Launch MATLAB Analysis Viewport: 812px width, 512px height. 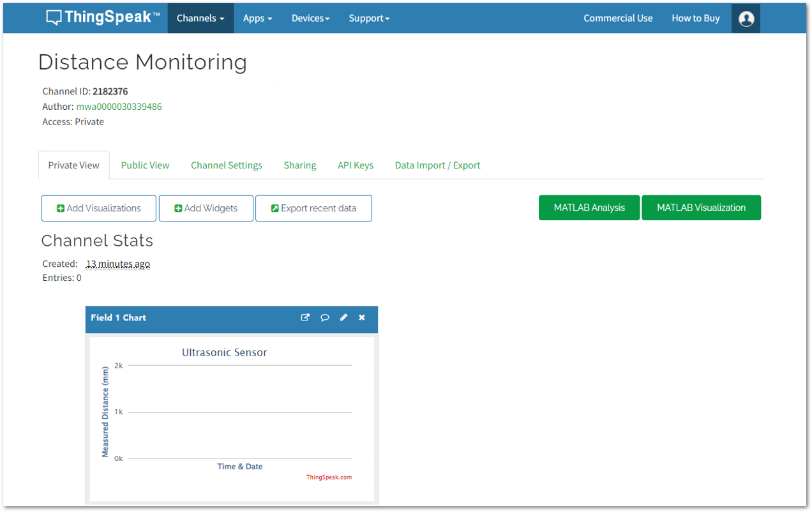[x=589, y=207]
